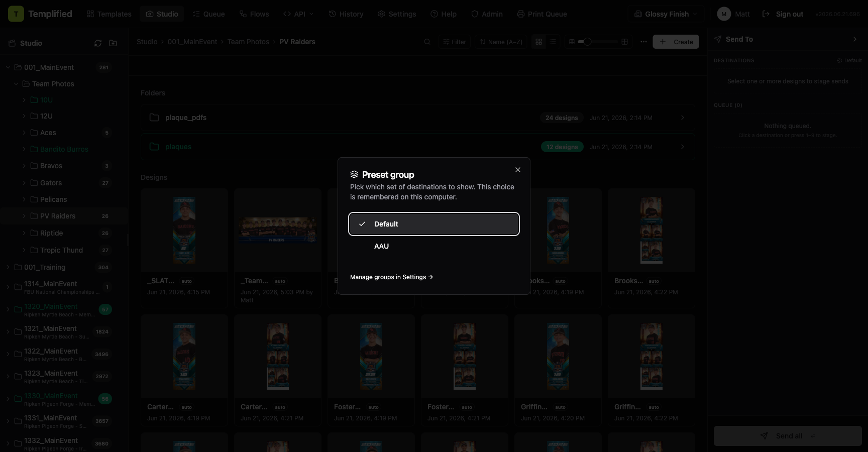Click the search magnifier icon
868x452 pixels.
click(427, 42)
